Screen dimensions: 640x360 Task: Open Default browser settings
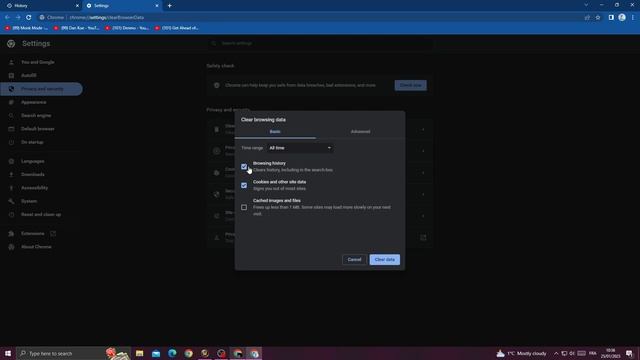(x=38, y=129)
